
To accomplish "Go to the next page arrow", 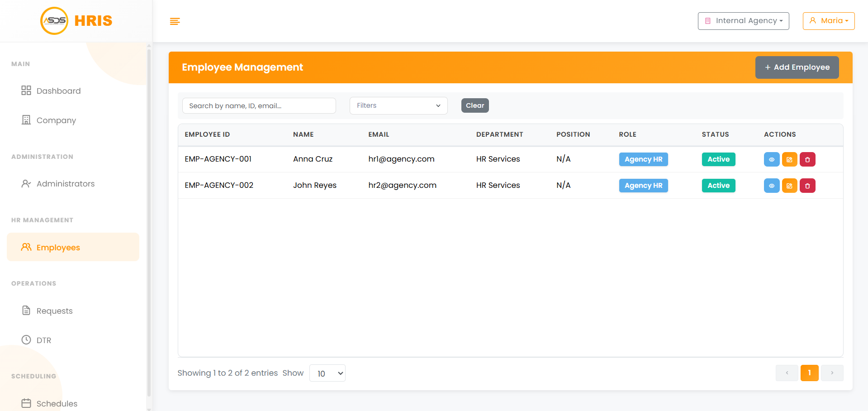I will pos(832,373).
